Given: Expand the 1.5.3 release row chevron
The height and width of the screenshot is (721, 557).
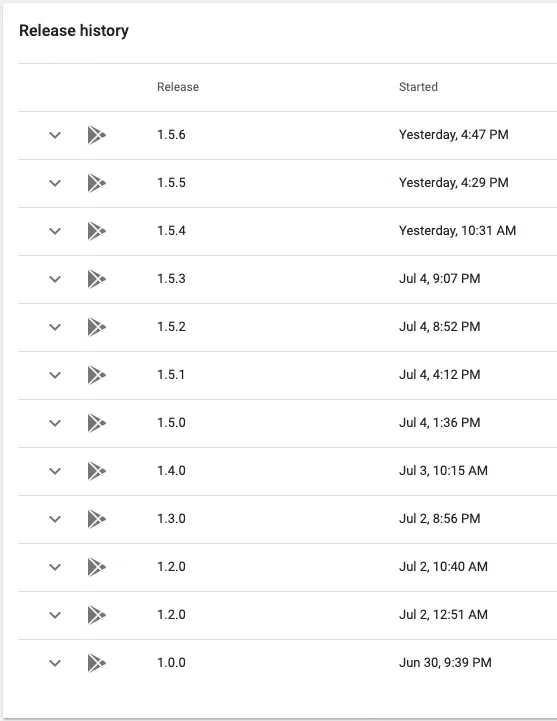Looking at the screenshot, I should [x=55, y=279].
